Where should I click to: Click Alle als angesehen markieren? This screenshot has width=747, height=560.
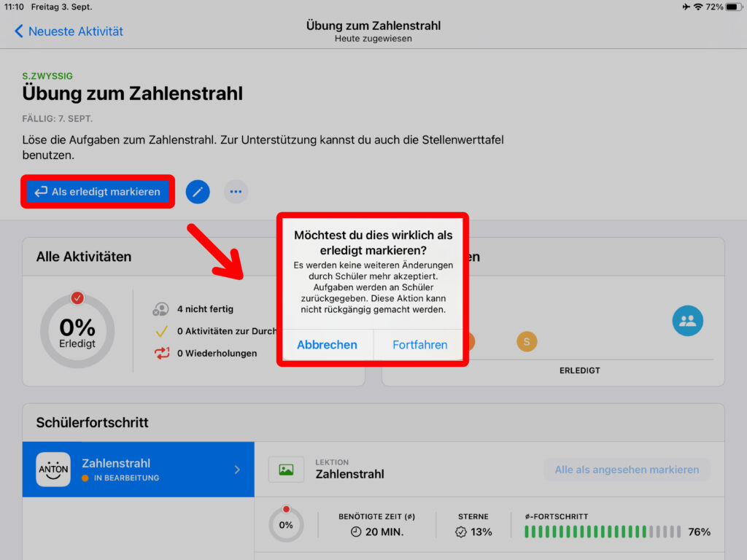[627, 470]
